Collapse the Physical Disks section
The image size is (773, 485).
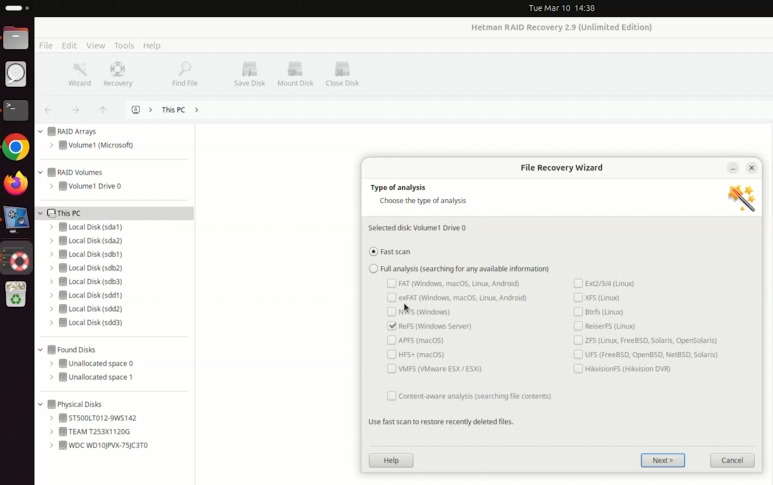pyautogui.click(x=40, y=404)
